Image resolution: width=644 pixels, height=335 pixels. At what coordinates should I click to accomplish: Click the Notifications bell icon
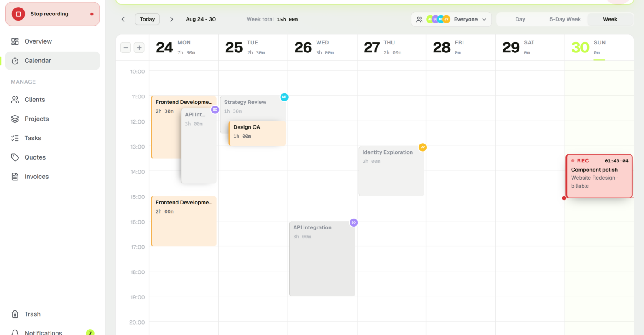coord(15,332)
